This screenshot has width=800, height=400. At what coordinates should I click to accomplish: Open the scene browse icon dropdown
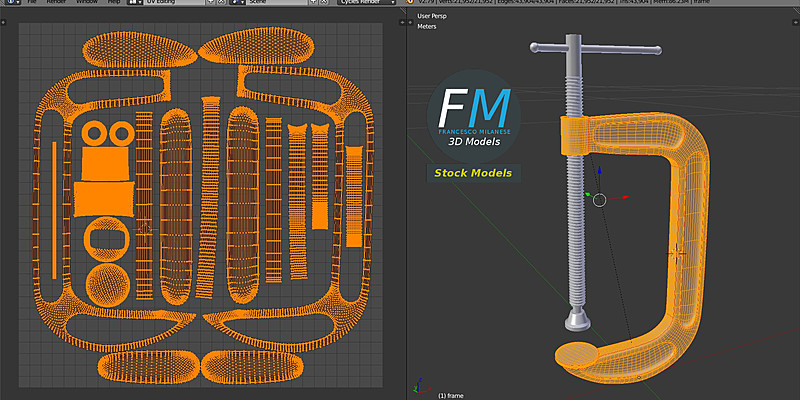(237, 2)
